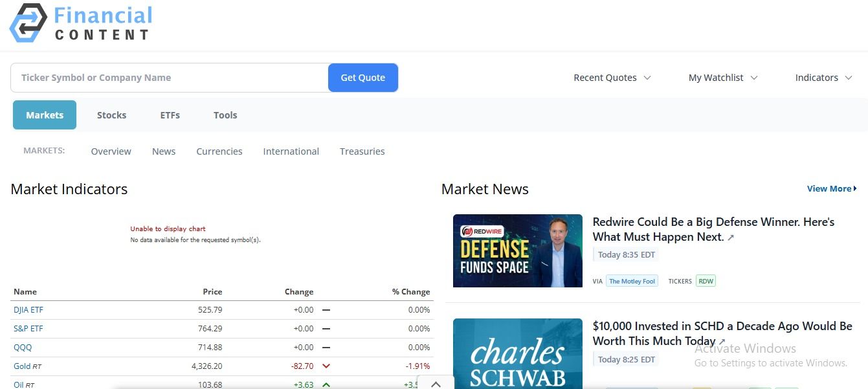
Task: Click the Today 8:25 EDT timestamp
Action: coord(627,360)
